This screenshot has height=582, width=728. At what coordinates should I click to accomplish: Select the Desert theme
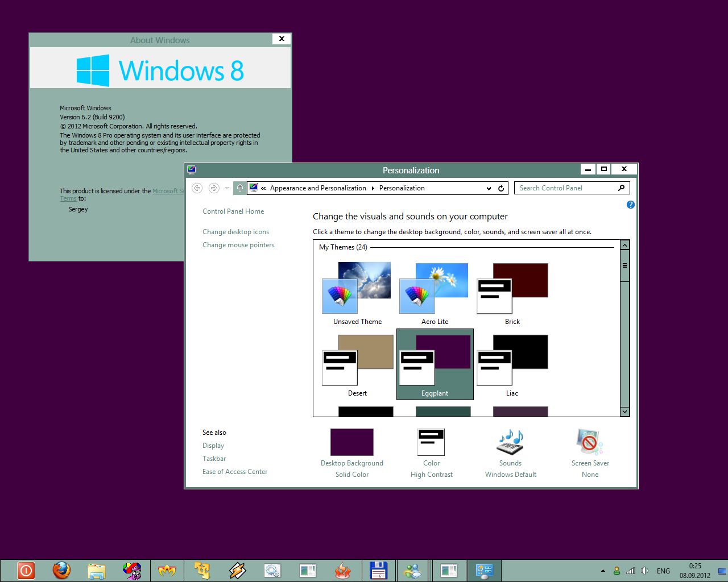(x=358, y=365)
